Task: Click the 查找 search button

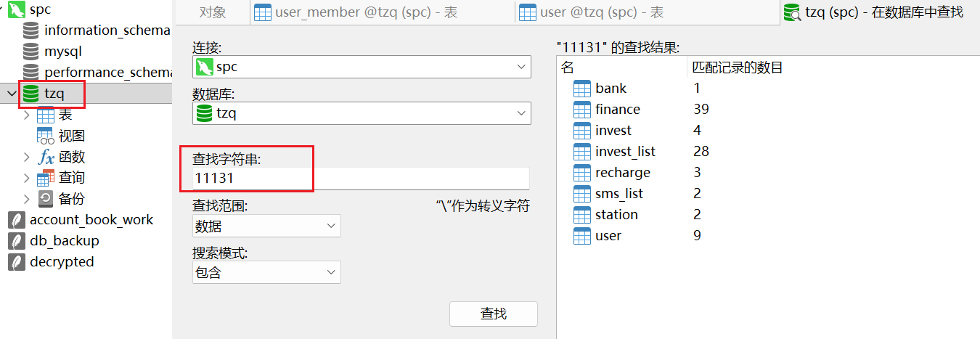Action: [x=493, y=314]
